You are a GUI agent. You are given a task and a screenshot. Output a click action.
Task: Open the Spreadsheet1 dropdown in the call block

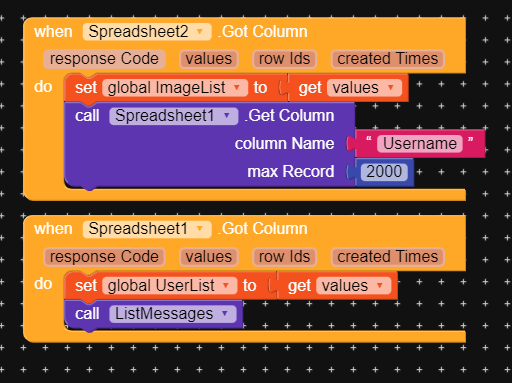pos(174,116)
